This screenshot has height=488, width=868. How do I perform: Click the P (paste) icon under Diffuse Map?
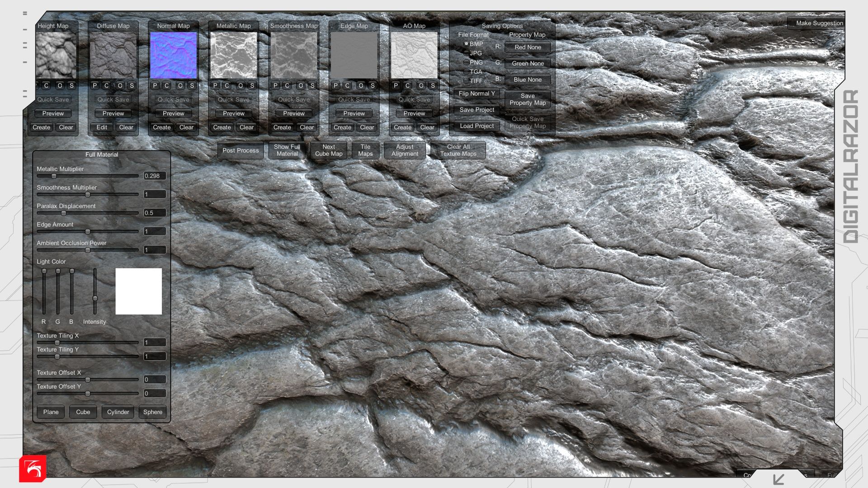click(x=94, y=85)
